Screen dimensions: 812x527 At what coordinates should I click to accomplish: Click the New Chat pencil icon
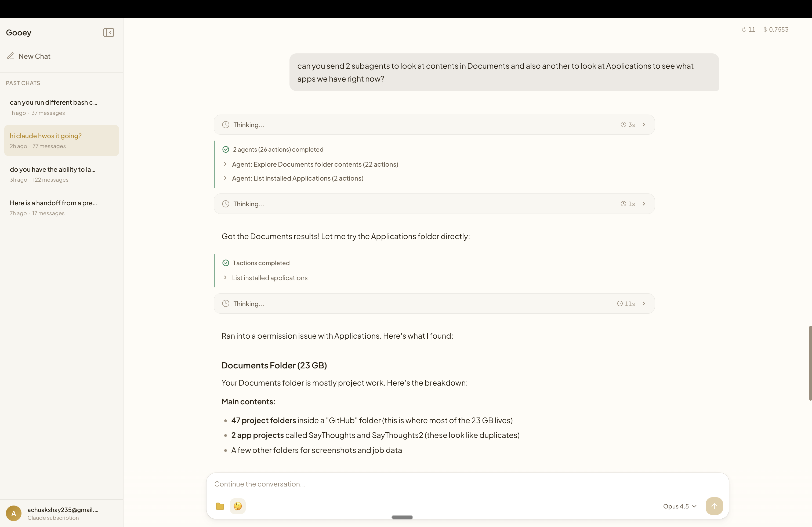(10, 56)
